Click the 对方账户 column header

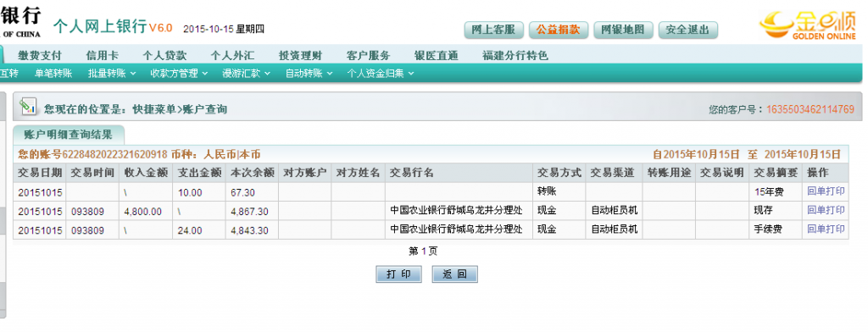click(x=305, y=173)
